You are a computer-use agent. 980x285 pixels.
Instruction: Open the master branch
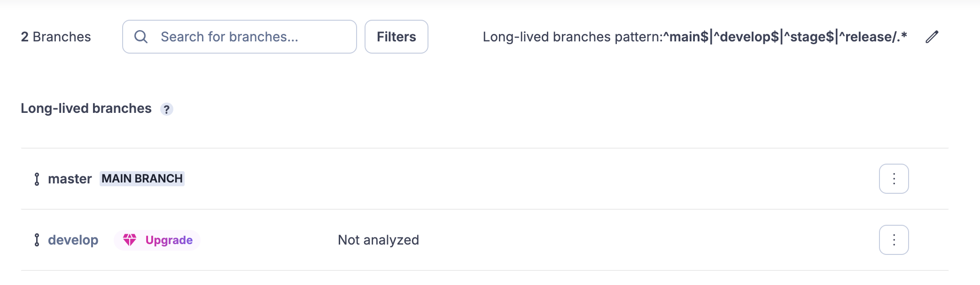70,179
